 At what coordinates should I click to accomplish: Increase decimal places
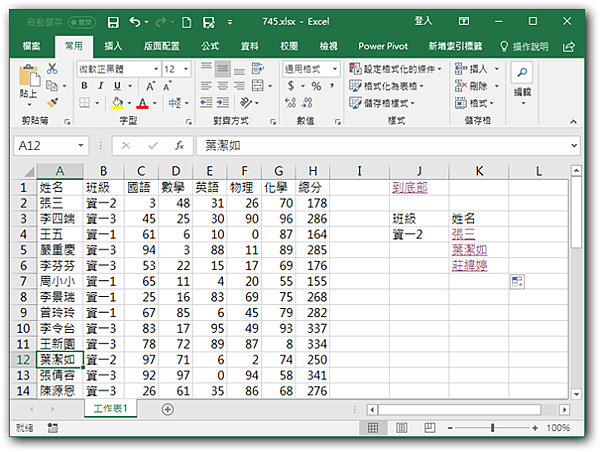pos(290,103)
